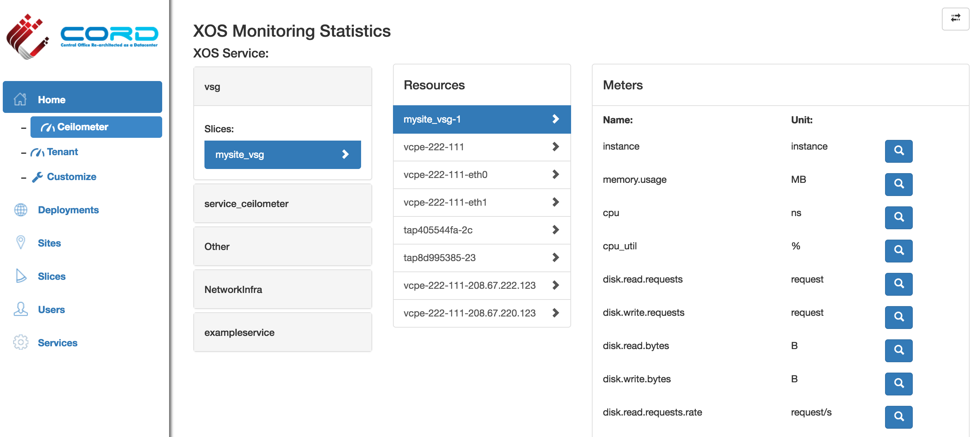Select Ceilometer in sidebar

click(x=96, y=127)
